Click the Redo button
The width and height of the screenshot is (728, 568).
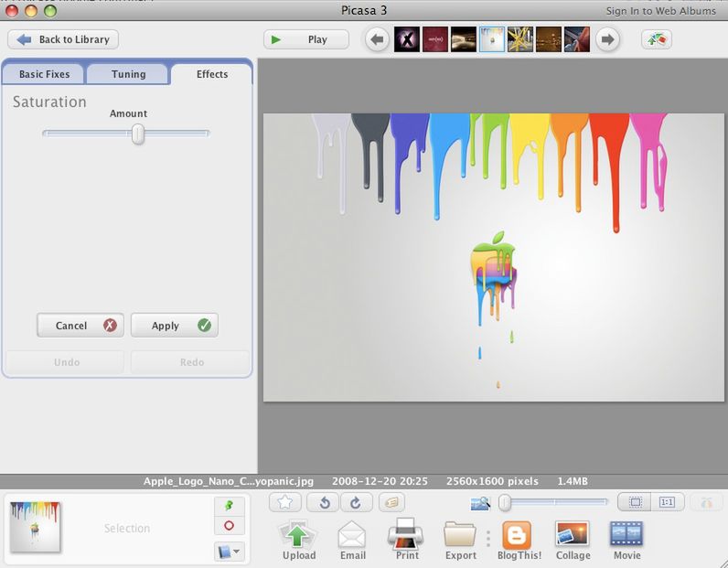tap(190, 362)
